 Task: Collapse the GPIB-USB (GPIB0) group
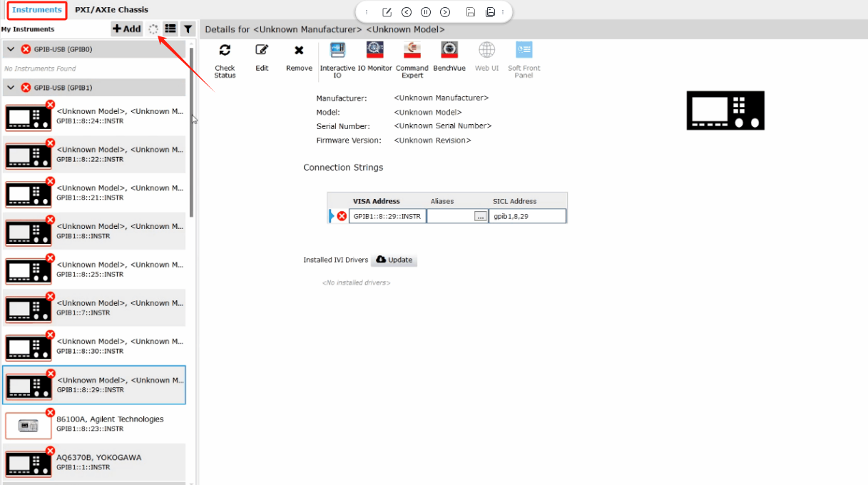[x=11, y=49]
